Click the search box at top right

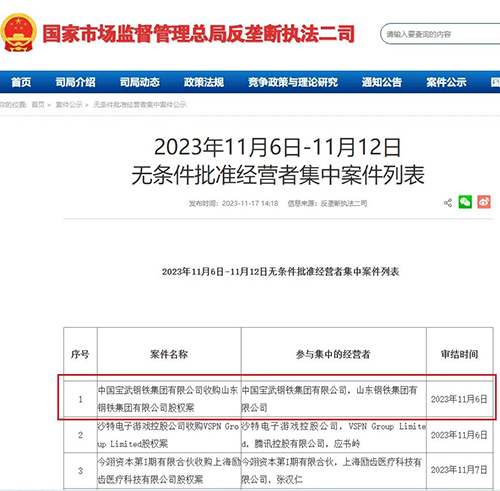tap(440, 34)
